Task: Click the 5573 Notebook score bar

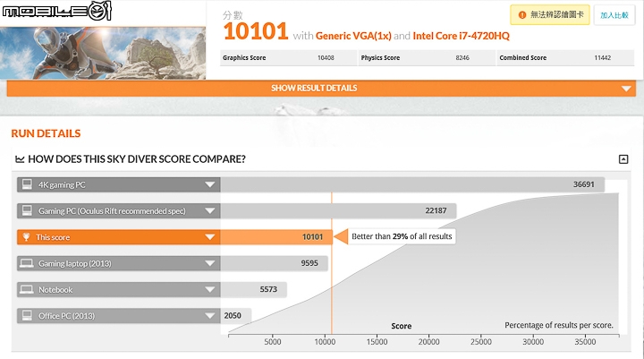Action: 253,289
